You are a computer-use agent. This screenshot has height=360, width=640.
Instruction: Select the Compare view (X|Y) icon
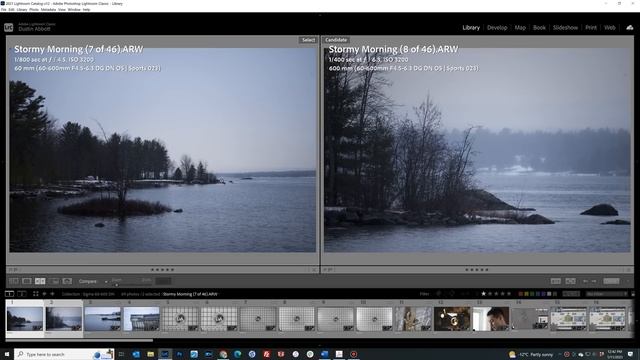coord(40,281)
